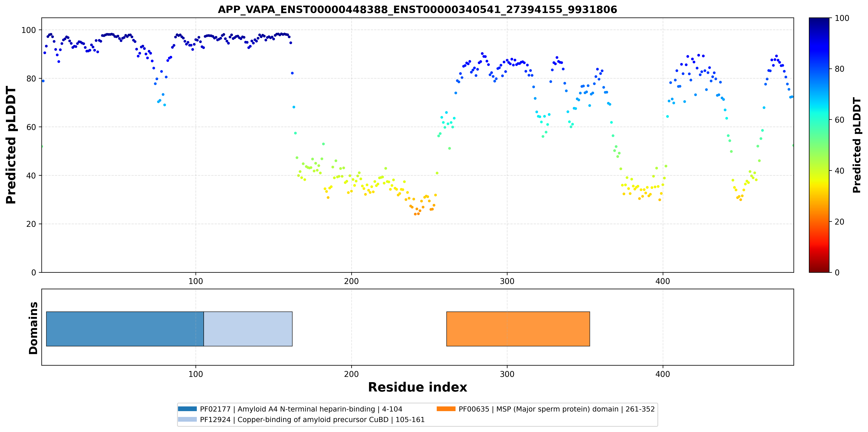Select the light blue CuBD domain bar

click(248, 329)
